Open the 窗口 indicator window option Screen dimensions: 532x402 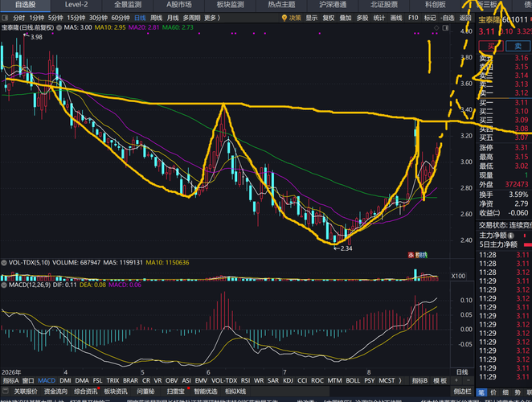pyautogui.click(x=28, y=380)
